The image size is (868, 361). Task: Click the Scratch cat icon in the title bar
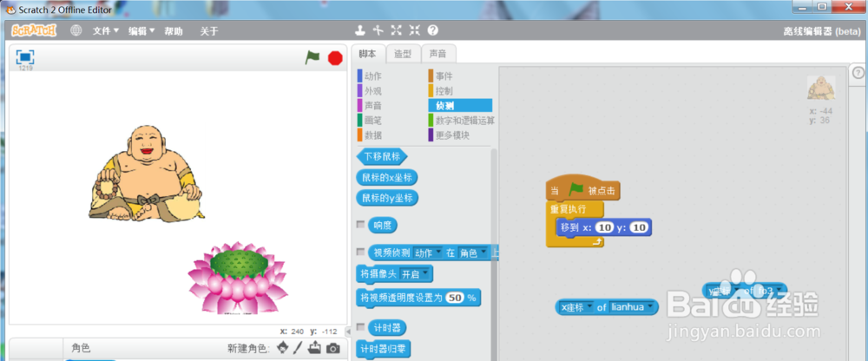click(x=10, y=10)
